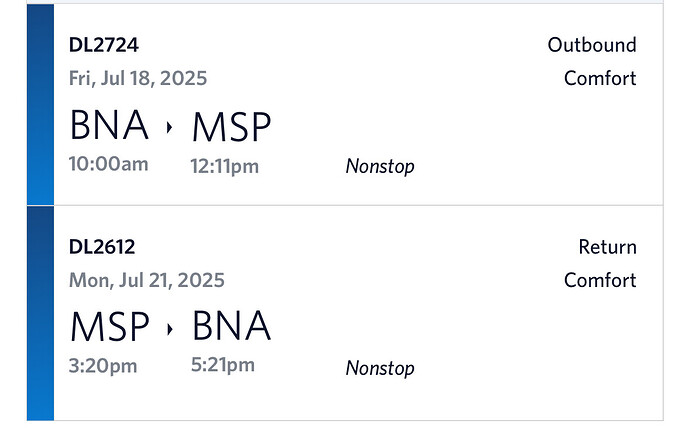Click the outbound departure airport BNA

[109, 125]
